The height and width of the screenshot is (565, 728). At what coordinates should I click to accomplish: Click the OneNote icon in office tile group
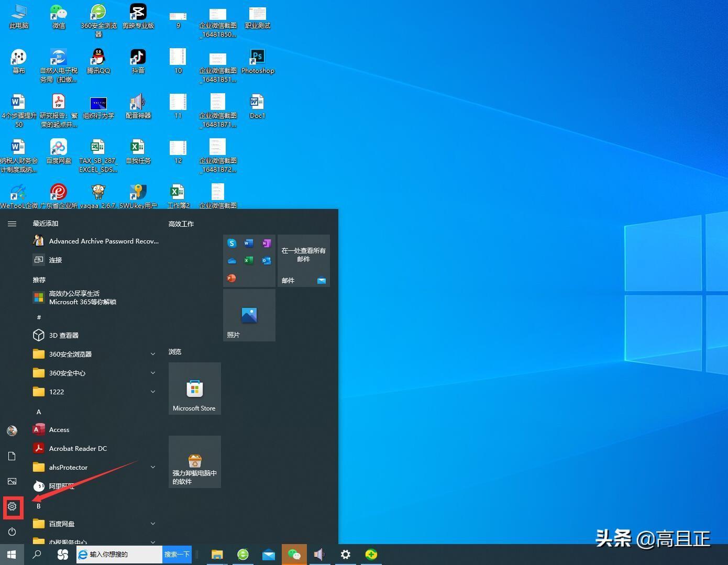(x=266, y=243)
